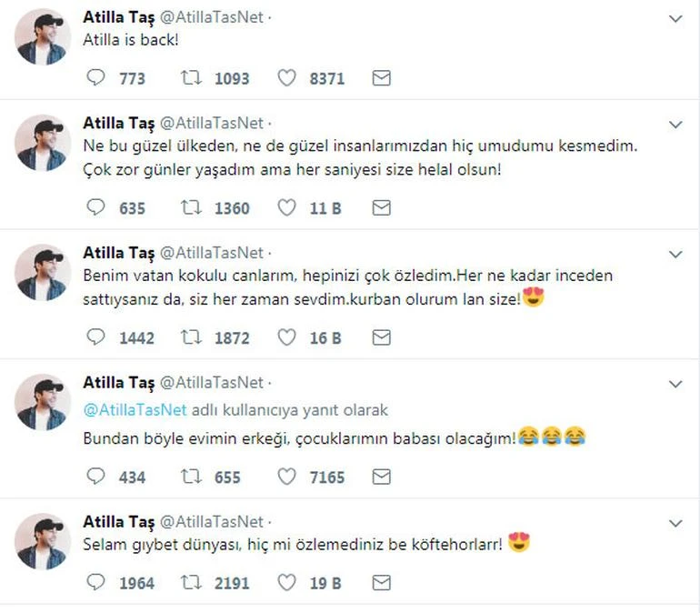The image size is (700, 613).
Task: Send "Atilla is back!" tweet via direct message
Action: pyautogui.click(x=382, y=78)
